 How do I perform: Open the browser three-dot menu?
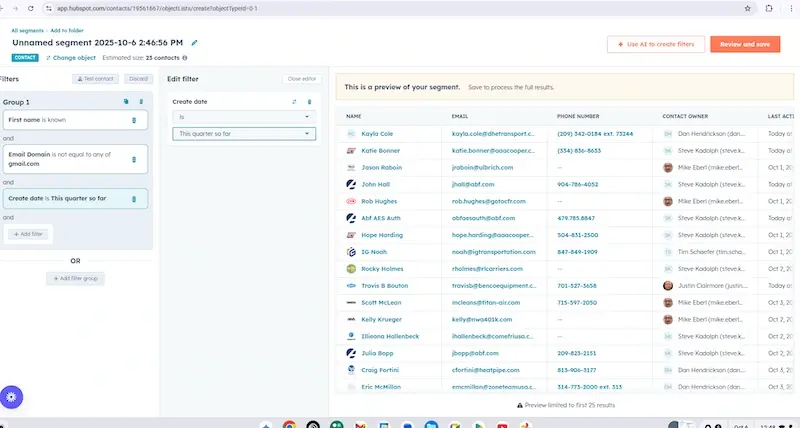point(791,8)
